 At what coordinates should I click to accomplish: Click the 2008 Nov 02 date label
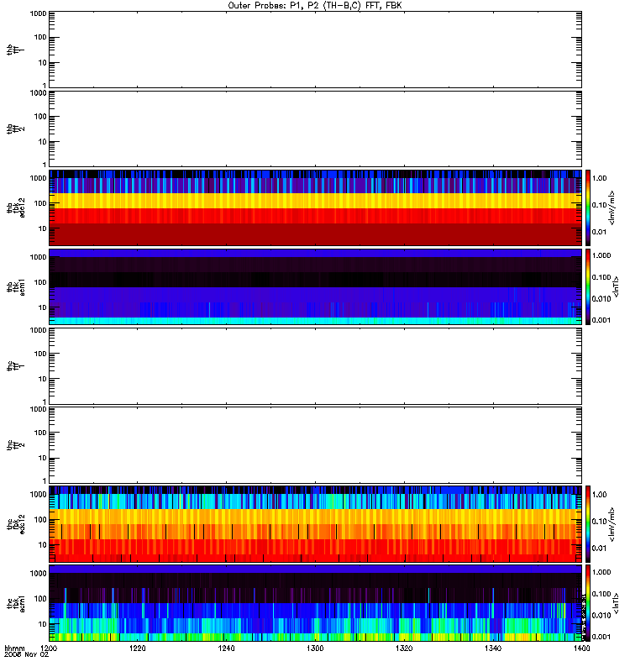(x=27, y=655)
